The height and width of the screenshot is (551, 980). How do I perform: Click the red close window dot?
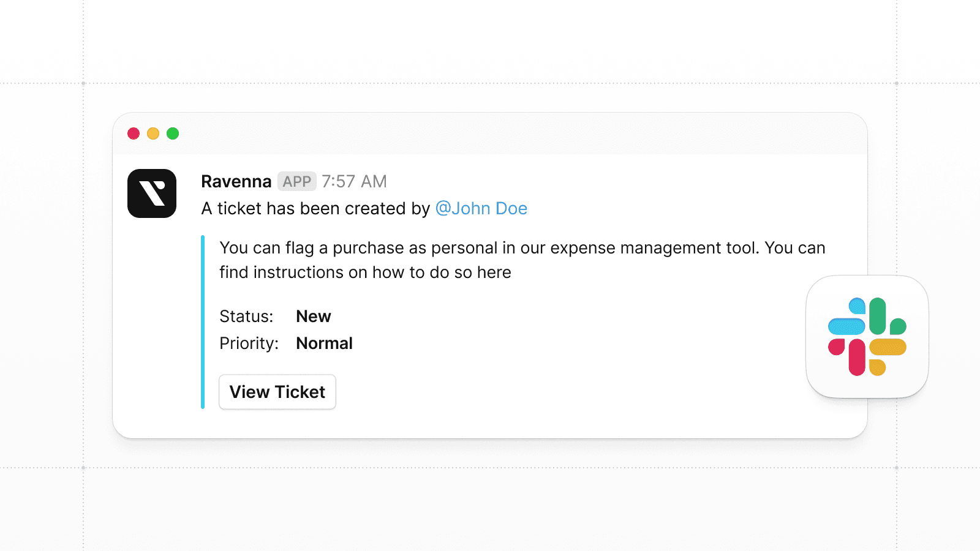(134, 133)
